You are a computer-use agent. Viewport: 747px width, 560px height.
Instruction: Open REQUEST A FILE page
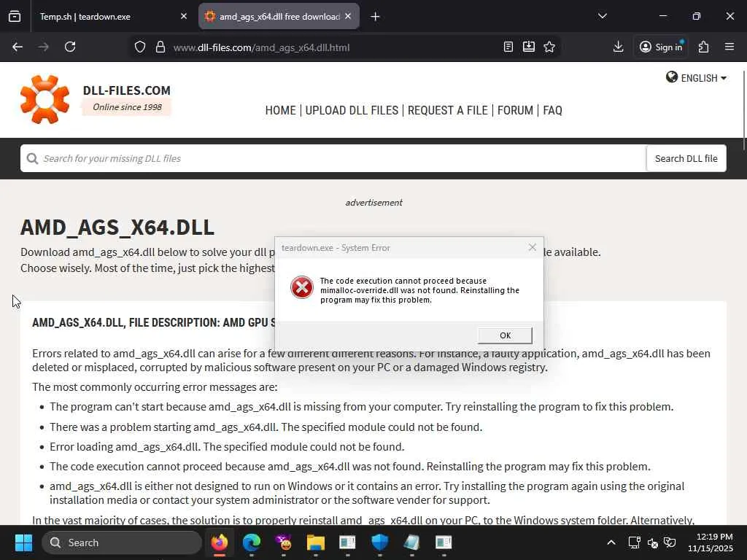point(447,111)
